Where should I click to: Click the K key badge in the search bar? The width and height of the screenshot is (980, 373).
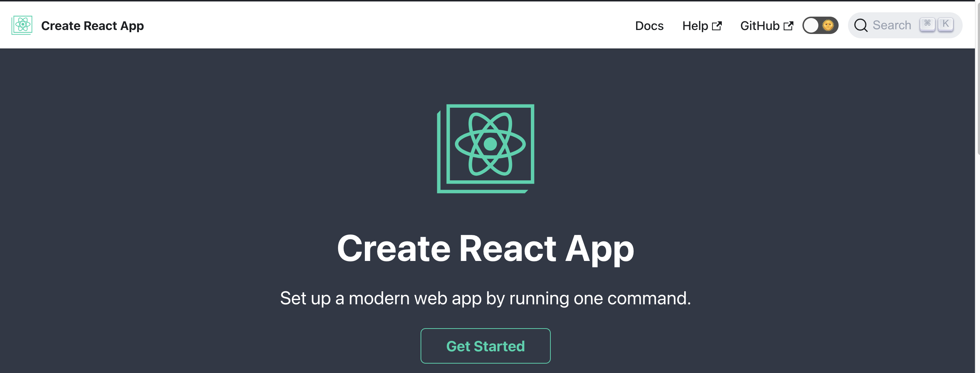tap(945, 23)
